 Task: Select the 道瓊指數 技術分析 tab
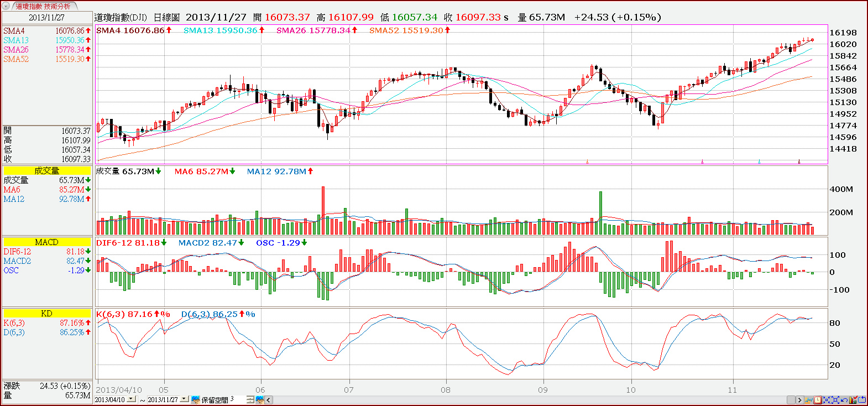43,7
